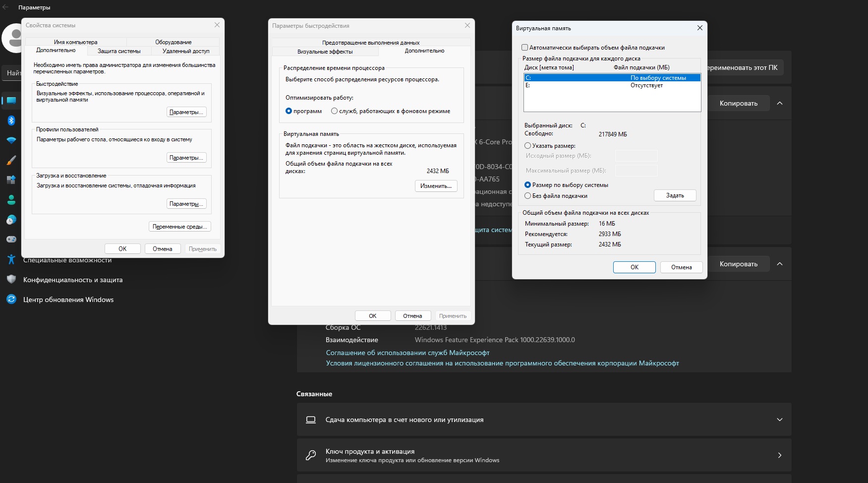Viewport: 868px width, 483px height.
Task: Open Ключ продукта и активация chevron
Action: 780,455
